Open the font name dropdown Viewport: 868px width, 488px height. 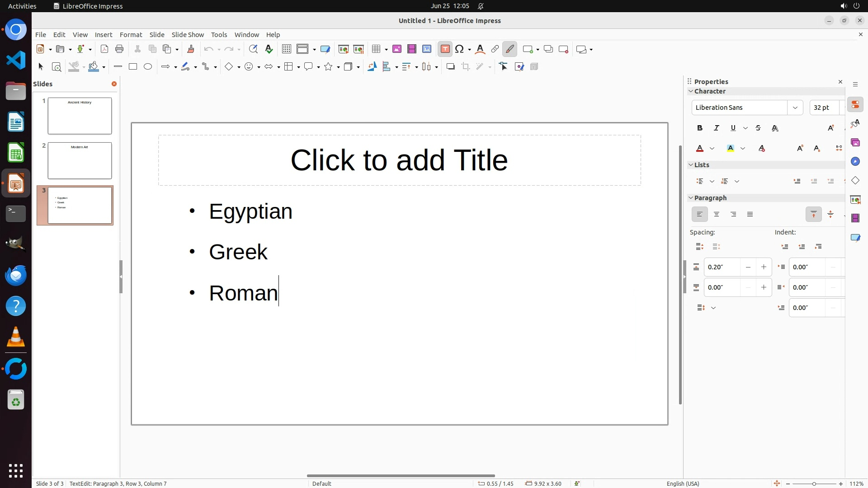795,108
